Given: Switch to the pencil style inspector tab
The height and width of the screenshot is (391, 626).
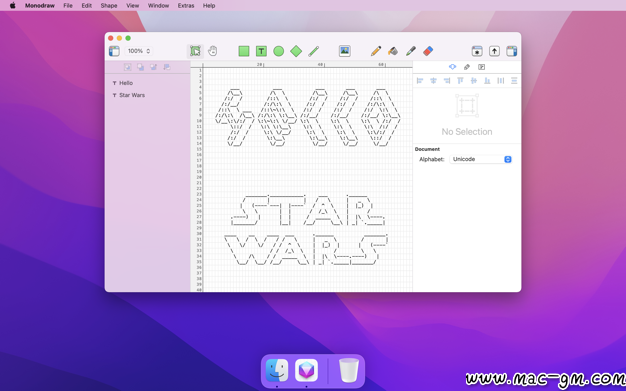Looking at the screenshot, I should click(x=467, y=67).
